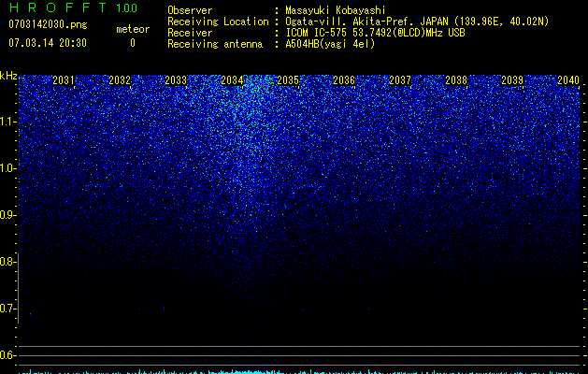The image size is (588, 374).
Task: Click the 2034 time marker
Action: point(232,80)
